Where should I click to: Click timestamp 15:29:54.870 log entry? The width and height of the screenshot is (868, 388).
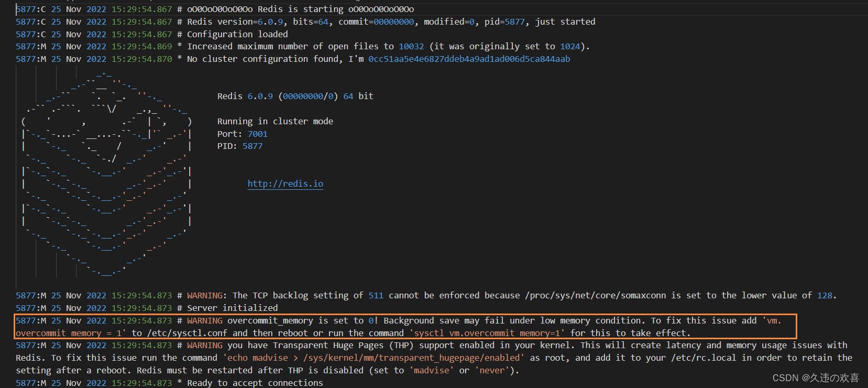click(141, 59)
